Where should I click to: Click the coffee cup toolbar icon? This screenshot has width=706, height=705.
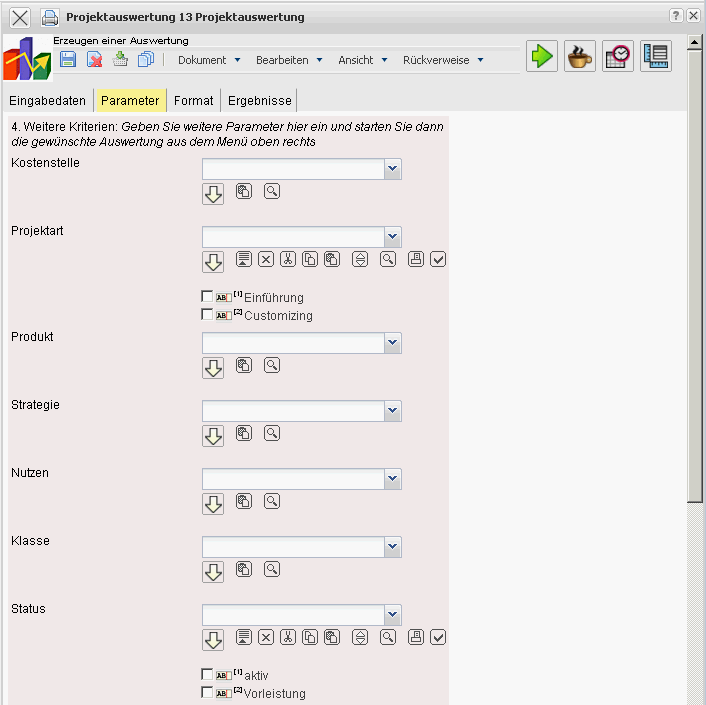[579, 57]
